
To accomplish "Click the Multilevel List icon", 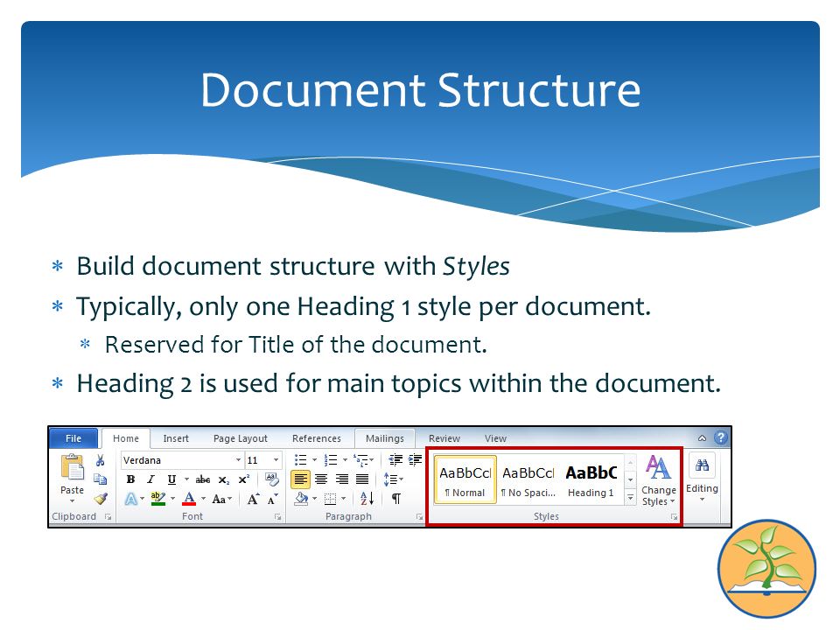I will [x=360, y=460].
